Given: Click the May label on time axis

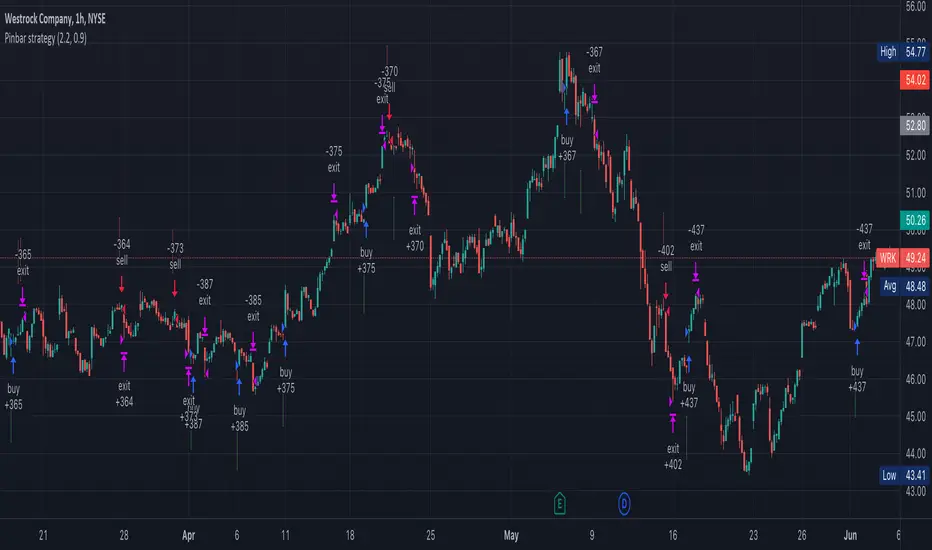Looking at the screenshot, I should pyautogui.click(x=511, y=535).
